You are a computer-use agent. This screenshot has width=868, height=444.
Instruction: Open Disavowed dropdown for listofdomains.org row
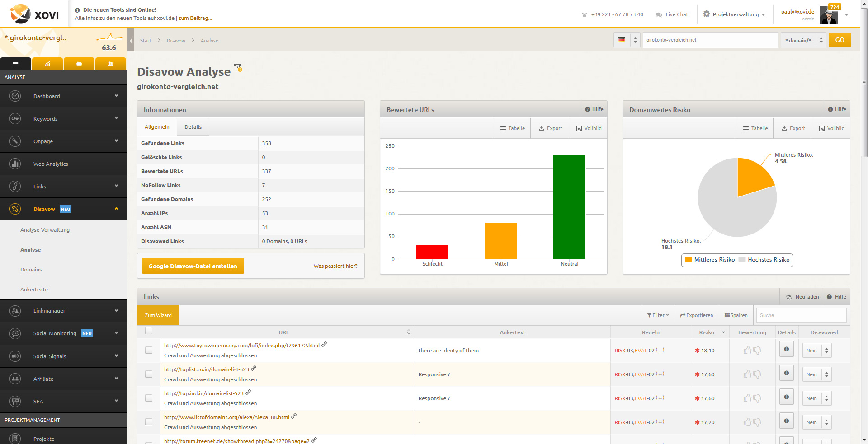817,422
